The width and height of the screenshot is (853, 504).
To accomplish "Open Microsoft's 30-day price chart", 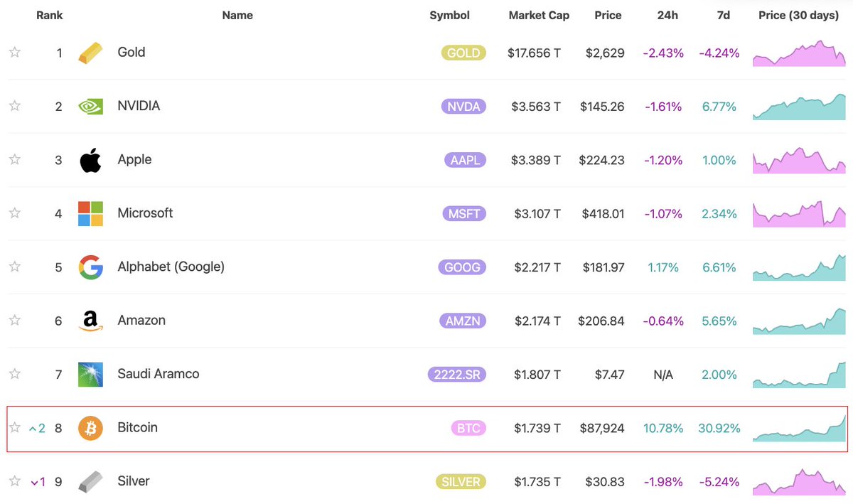I will pos(800,214).
